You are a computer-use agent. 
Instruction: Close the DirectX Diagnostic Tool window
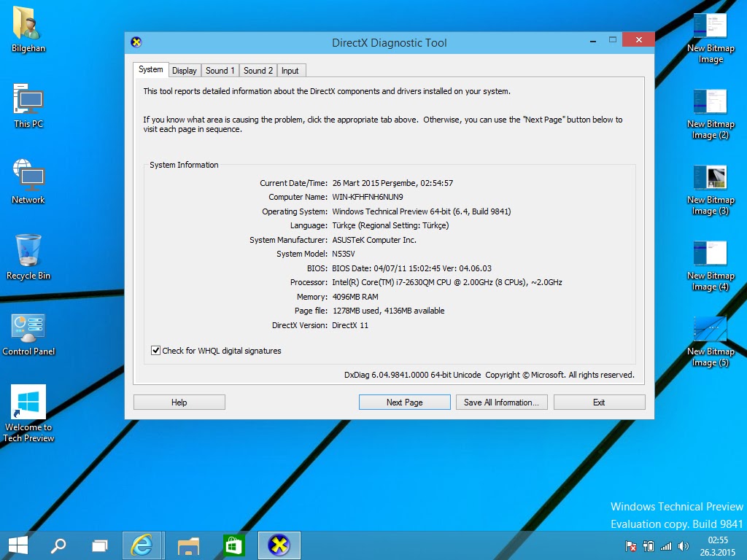pos(638,40)
